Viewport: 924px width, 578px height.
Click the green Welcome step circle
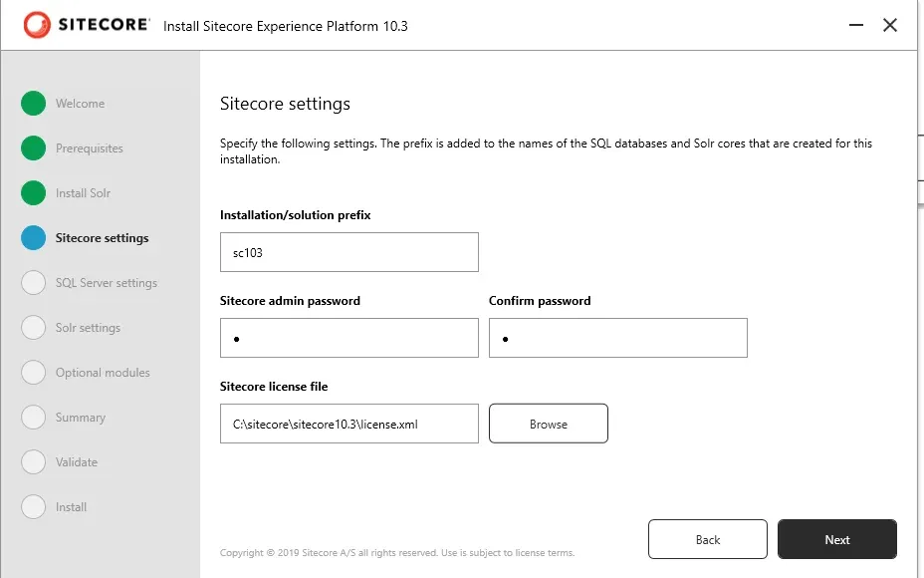tap(34, 104)
